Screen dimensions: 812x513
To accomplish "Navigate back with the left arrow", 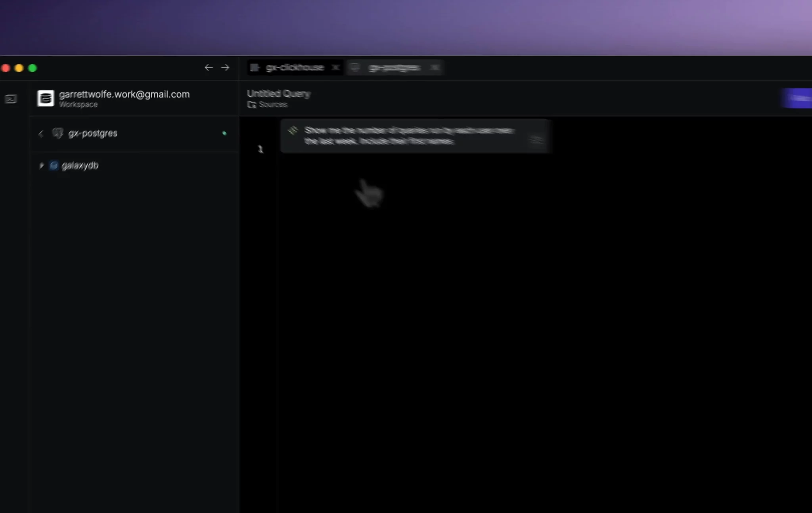I will click(209, 67).
